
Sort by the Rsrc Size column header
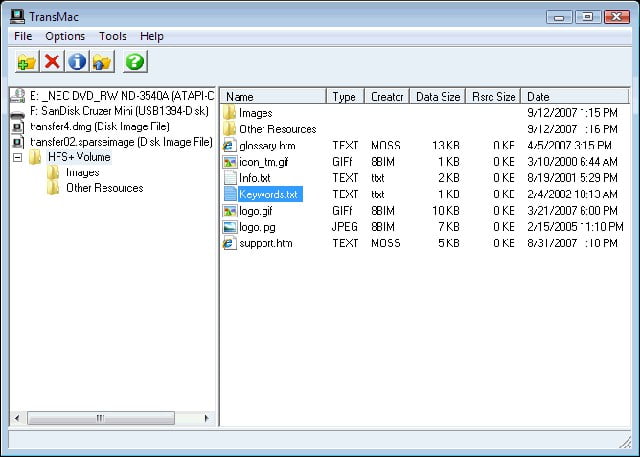tap(493, 96)
